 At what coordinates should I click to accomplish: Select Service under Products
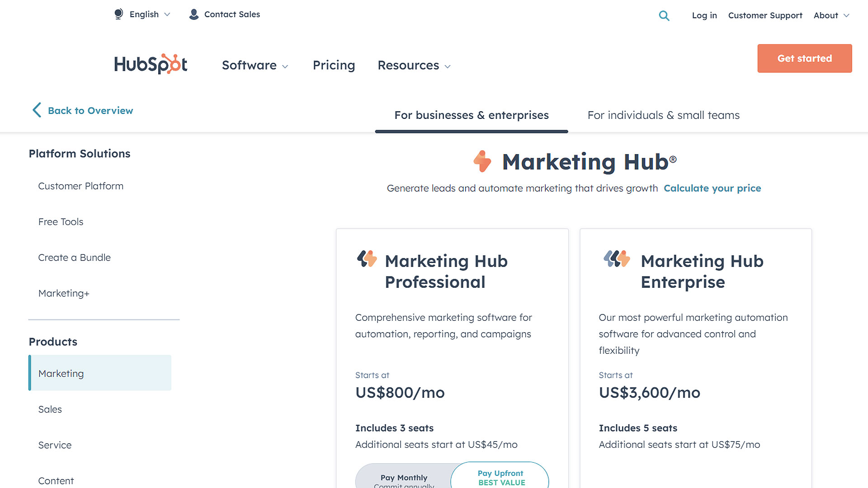55,445
